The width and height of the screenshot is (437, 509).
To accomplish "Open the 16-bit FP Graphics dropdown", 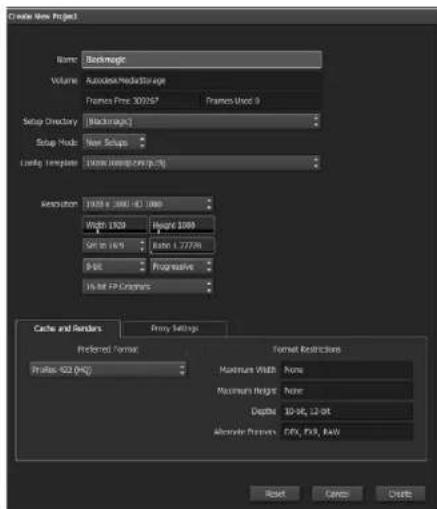I will (148, 287).
